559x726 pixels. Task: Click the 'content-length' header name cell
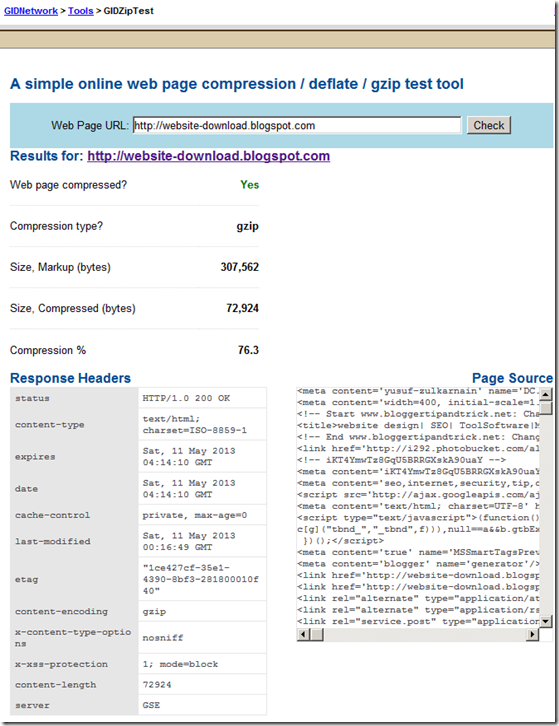(x=74, y=684)
